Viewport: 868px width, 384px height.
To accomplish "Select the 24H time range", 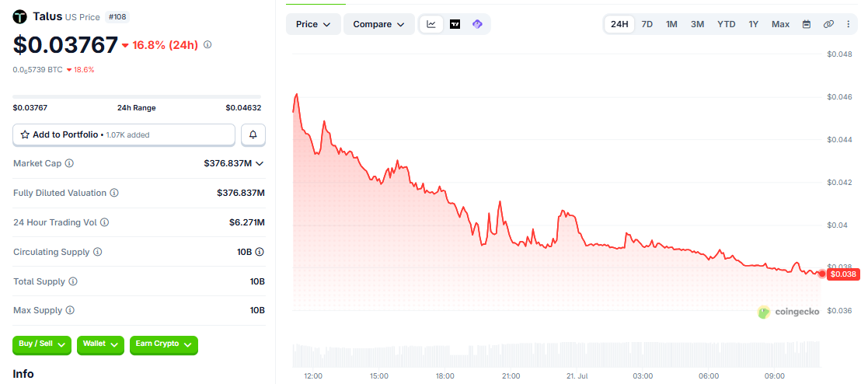I will 619,24.
